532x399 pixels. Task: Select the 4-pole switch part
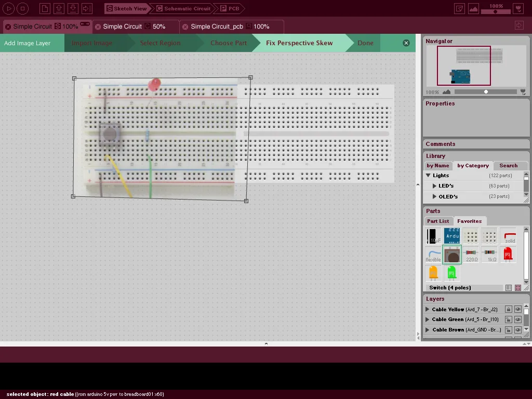tap(452, 255)
